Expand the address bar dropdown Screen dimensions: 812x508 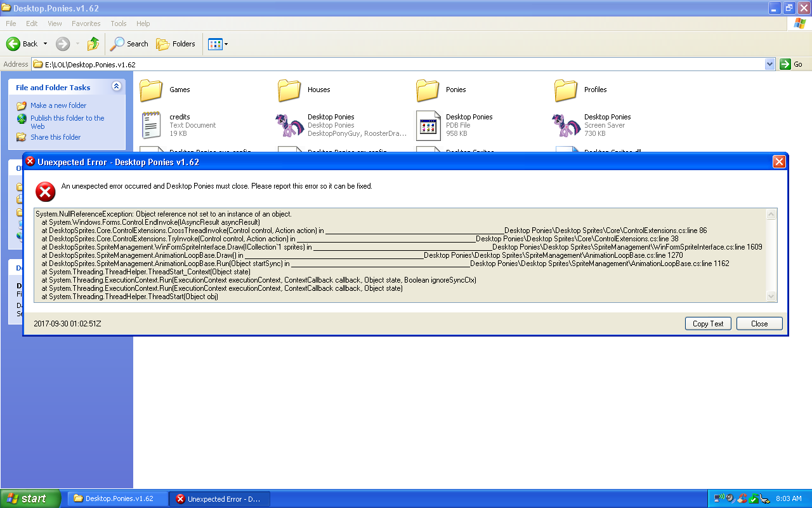[x=770, y=64]
